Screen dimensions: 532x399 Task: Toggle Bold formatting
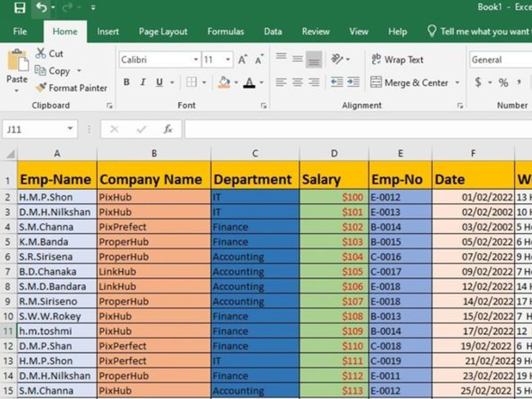(x=127, y=82)
